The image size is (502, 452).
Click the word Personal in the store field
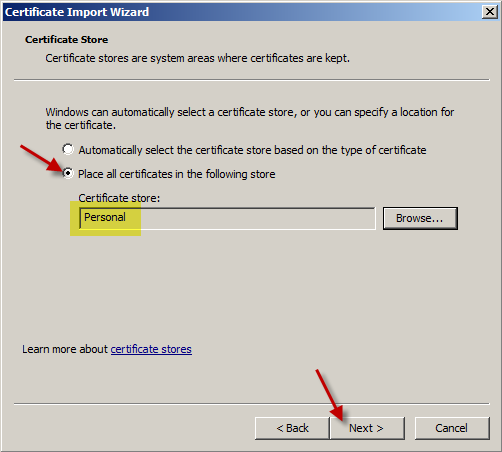click(105, 217)
